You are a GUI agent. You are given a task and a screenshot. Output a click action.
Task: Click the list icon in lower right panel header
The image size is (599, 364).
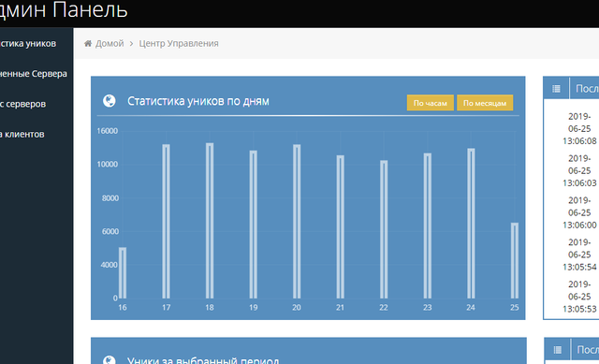(558, 349)
